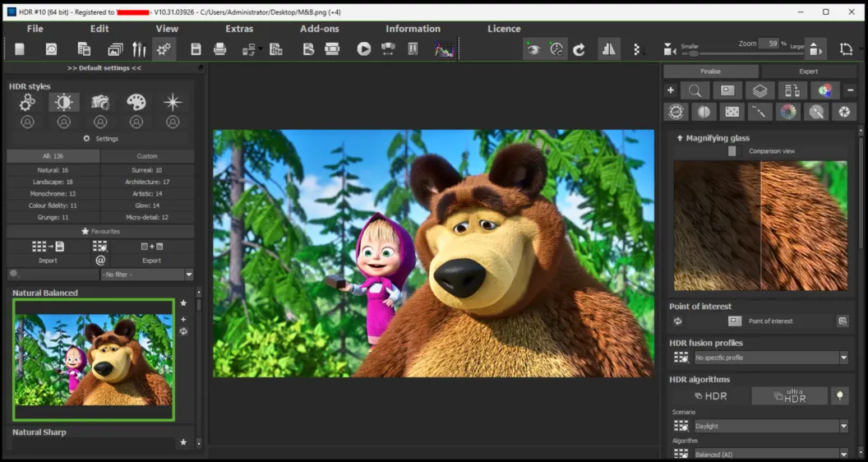This screenshot has width=868, height=462.
Task: Click the play button in toolbar
Action: (x=363, y=49)
